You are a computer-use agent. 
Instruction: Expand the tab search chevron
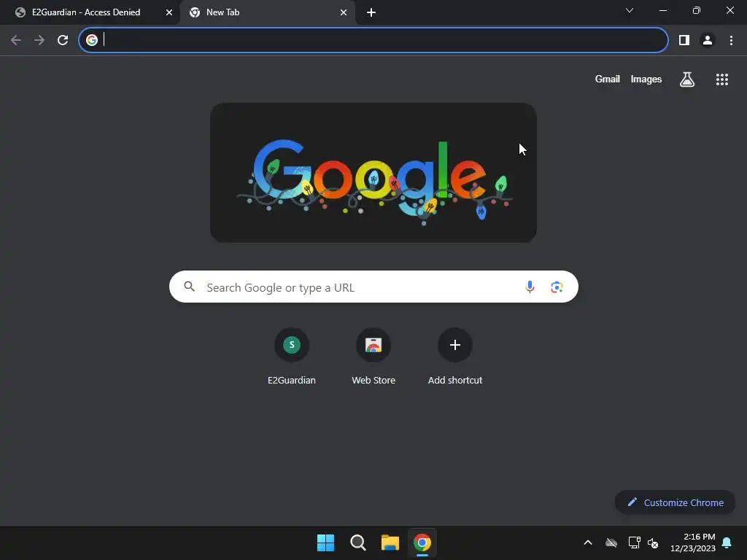pyautogui.click(x=630, y=10)
